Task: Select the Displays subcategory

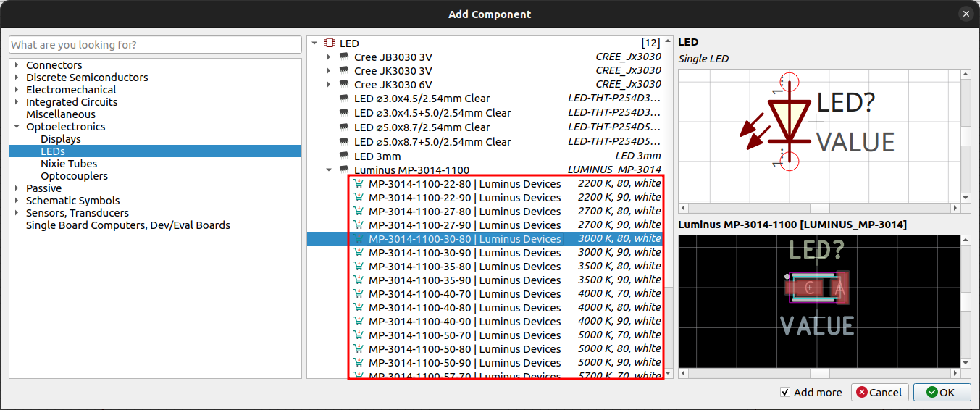Action: [x=61, y=139]
